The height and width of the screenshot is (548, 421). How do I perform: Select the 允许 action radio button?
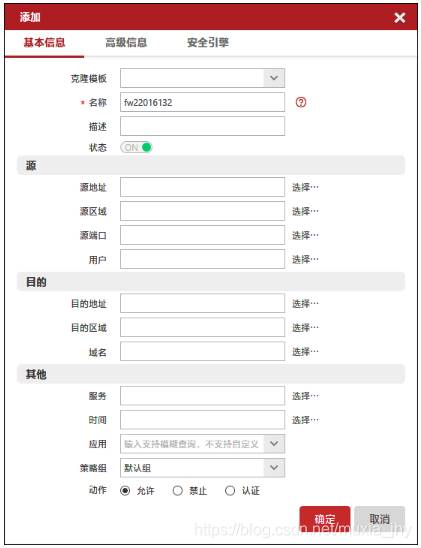[125, 491]
